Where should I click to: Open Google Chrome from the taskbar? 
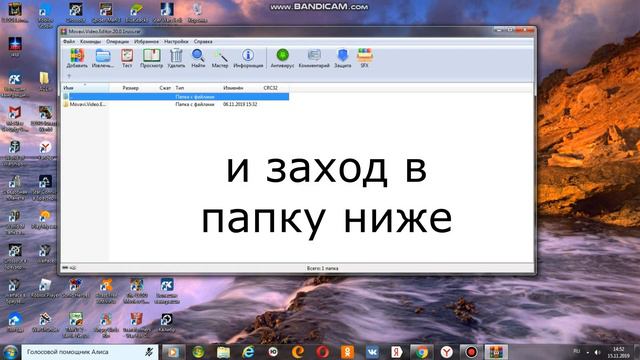422,352
